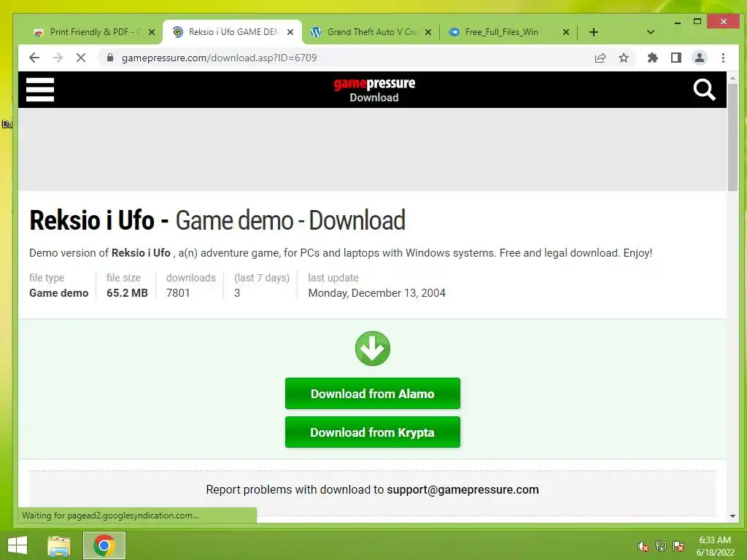The height and width of the screenshot is (560, 747).
Task: Click the Reksio i Ufo page heading
Action: (x=217, y=220)
